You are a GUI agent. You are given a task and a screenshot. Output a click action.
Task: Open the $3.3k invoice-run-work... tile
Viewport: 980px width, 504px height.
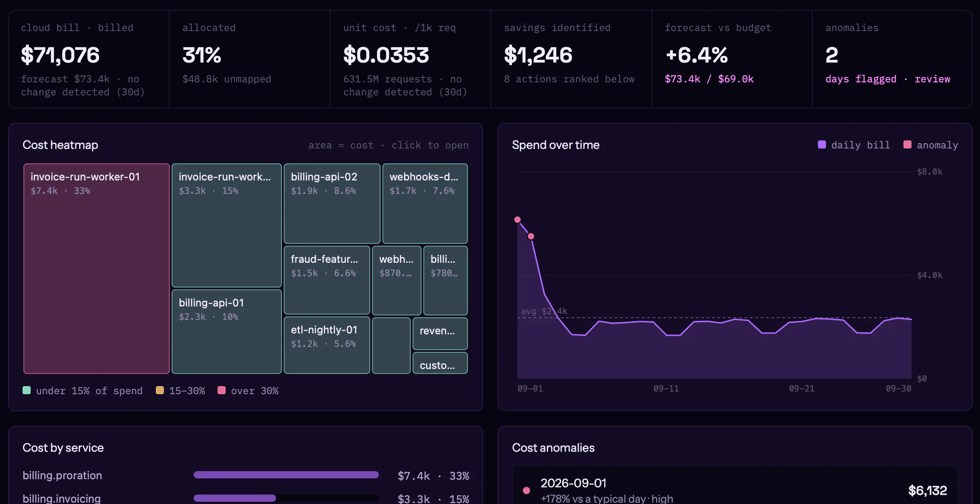click(227, 225)
